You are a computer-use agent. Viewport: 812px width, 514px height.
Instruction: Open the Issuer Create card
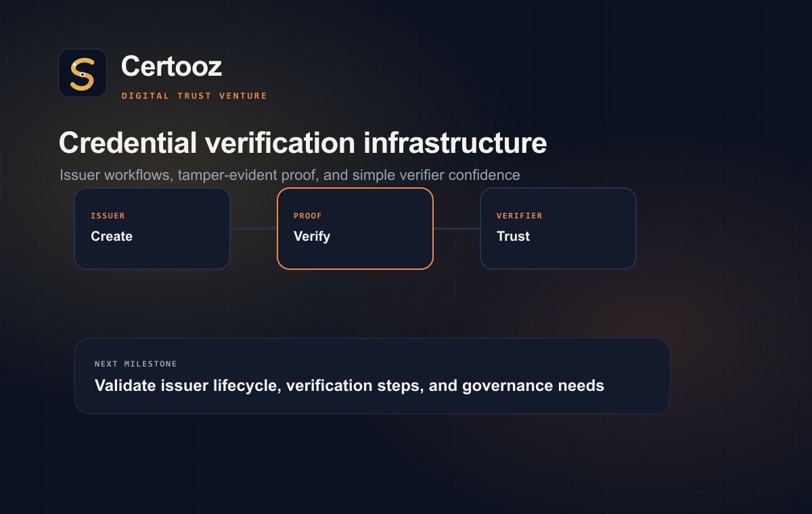152,229
